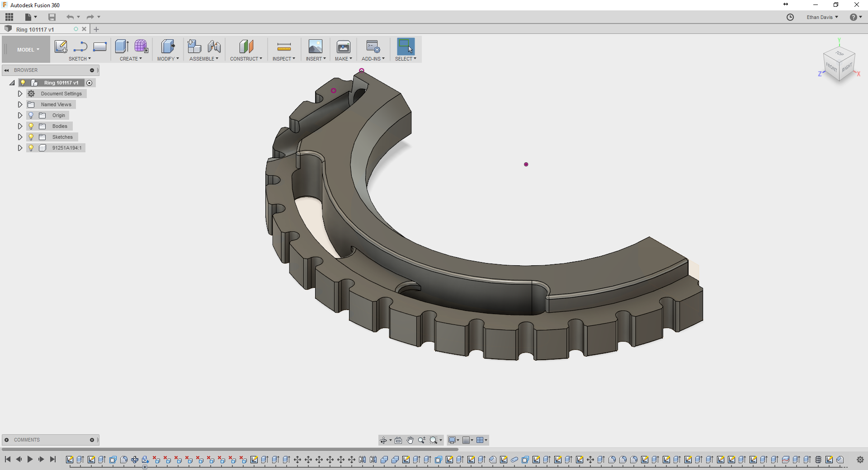868x470 pixels.
Task: Activate the Pan tool in view toolbar
Action: tap(410, 440)
